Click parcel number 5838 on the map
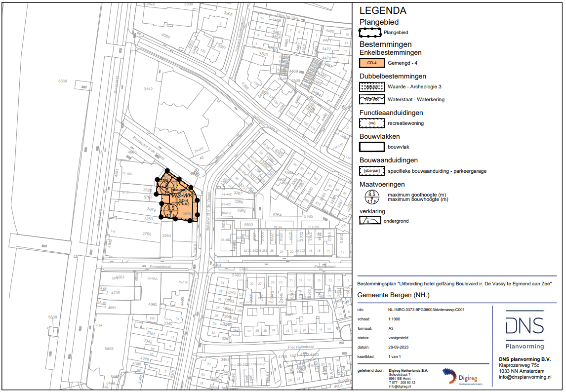The width and height of the screenshot is (566, 392). pyautogui.click(x=52, y=317)
